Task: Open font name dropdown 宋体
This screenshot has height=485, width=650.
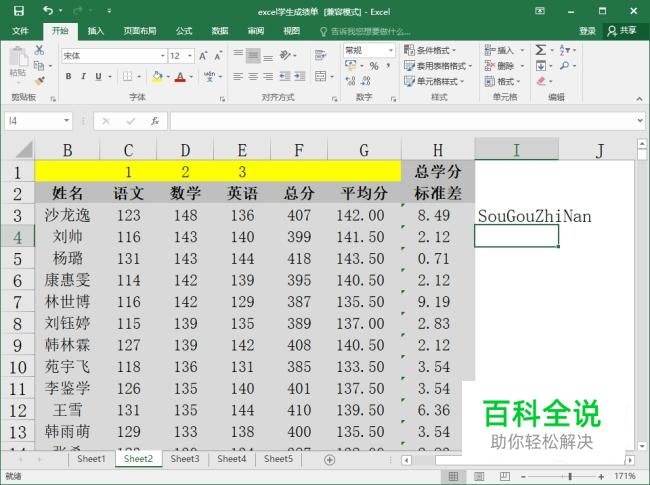Action: click(162, 56)
